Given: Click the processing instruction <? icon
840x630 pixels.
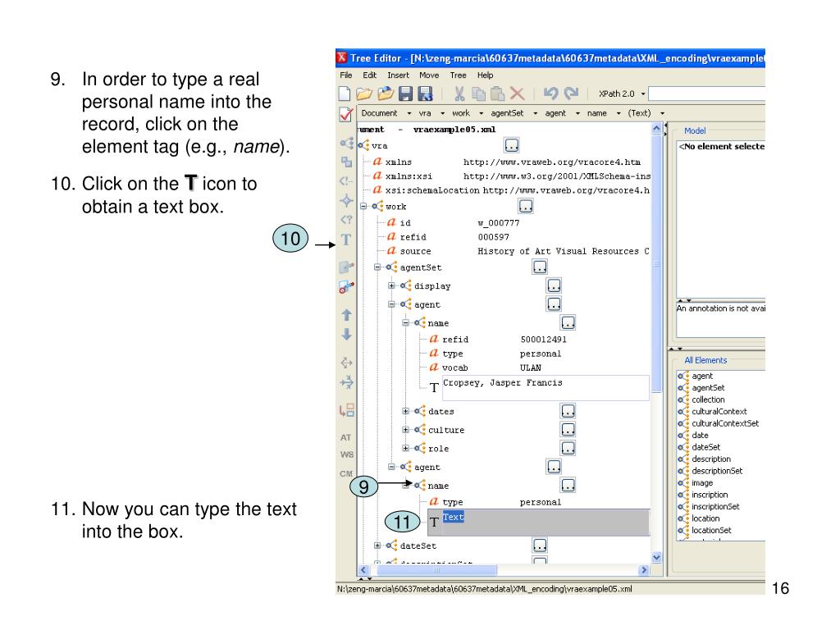Looking at the screenshot, I should point(347,220).
